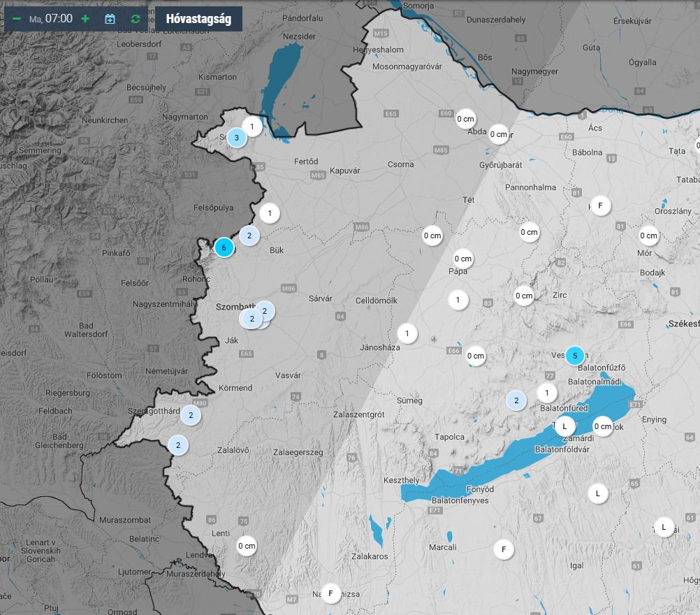Click the F marker west of Oroszlány

click(x=600, y=205)
